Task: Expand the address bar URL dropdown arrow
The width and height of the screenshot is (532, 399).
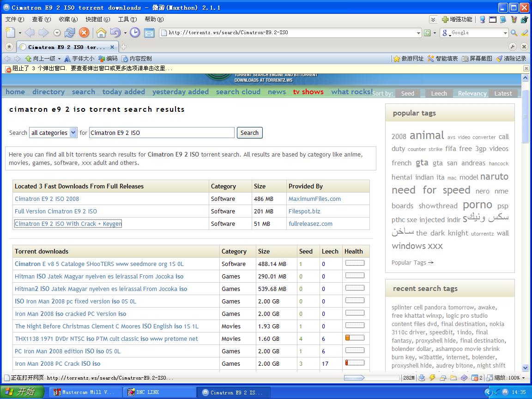Action: point(418,33)
